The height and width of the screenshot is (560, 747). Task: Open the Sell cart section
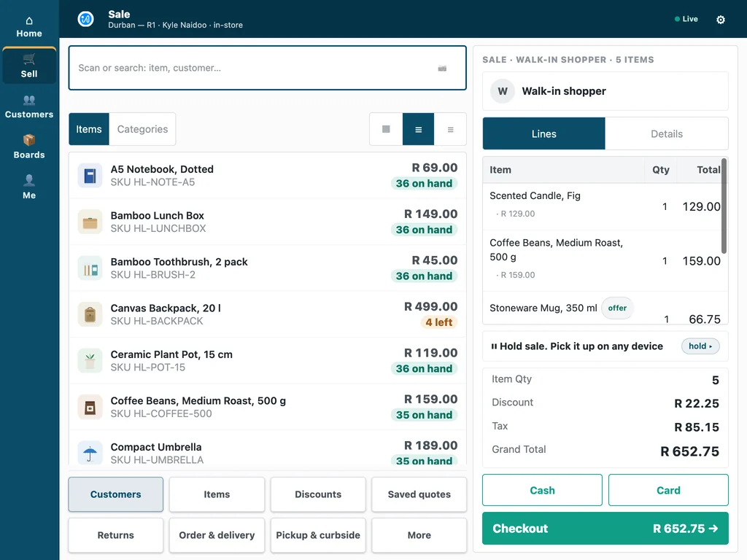[29, 66]
